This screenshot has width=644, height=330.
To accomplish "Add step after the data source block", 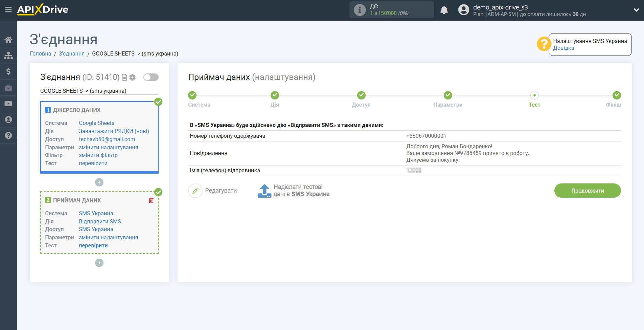I will coord(99,182).
